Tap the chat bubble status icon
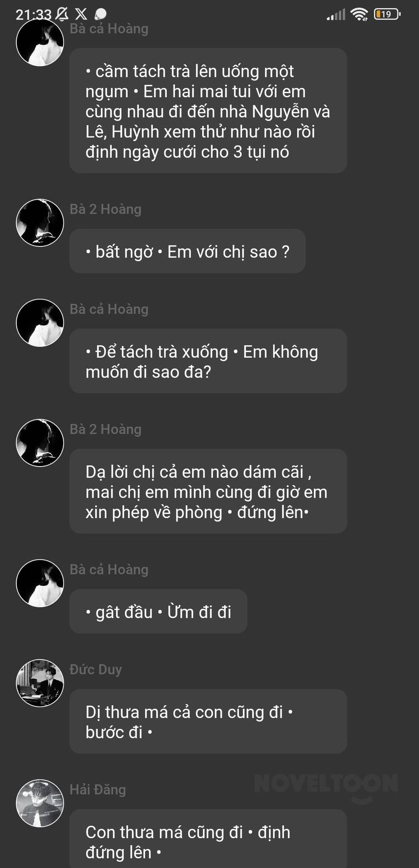Viewport: 419px width, 868px height. [100, 14]
